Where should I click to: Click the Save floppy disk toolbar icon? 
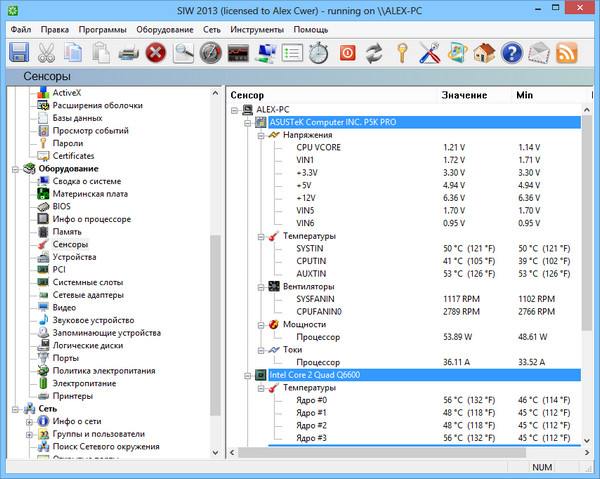(x=21, y=52)
